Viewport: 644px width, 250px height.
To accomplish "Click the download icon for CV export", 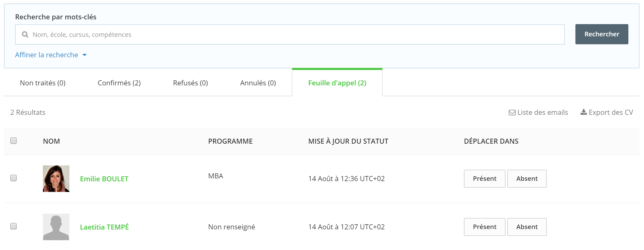I will [x=584, y=112].
